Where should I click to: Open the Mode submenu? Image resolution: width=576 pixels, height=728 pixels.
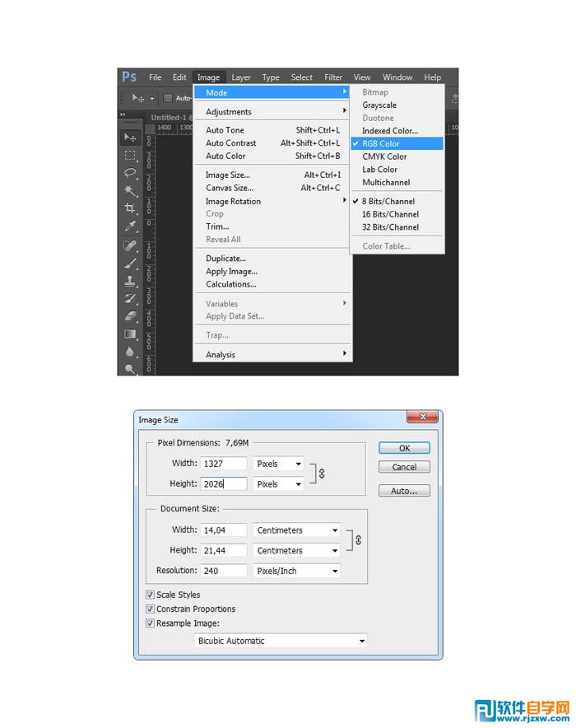[272, 92]
